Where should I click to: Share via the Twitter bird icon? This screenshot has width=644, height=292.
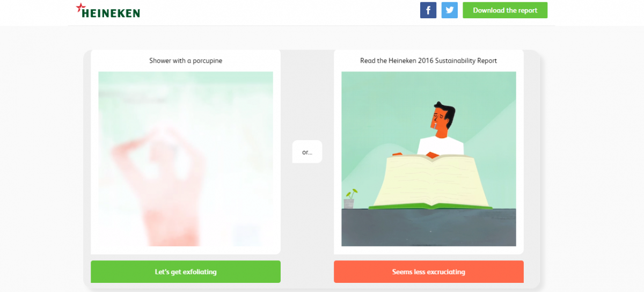click(x=450, y=10)
